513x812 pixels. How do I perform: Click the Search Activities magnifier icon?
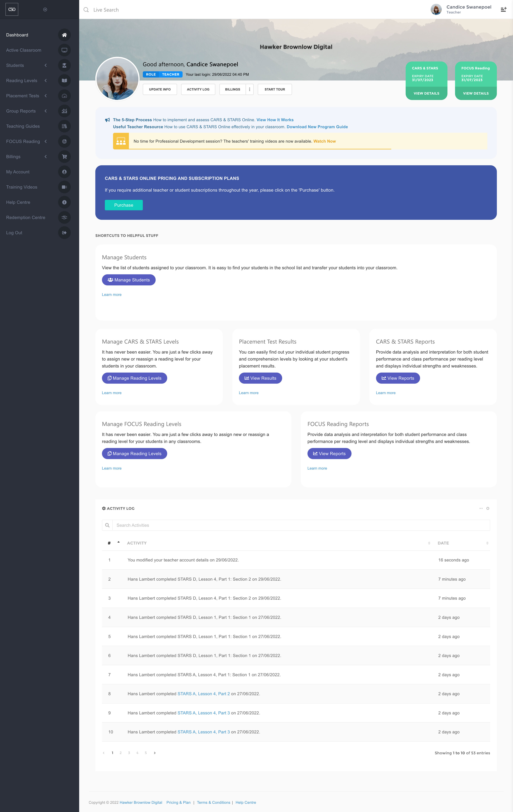(x=107, y=525)
